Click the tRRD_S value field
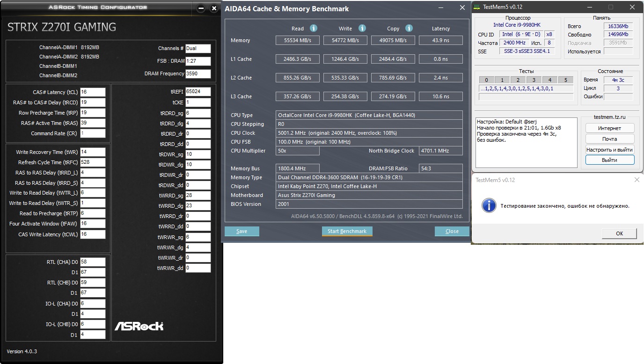The height and width of the screenshot is (364, 644). [93, 183]
